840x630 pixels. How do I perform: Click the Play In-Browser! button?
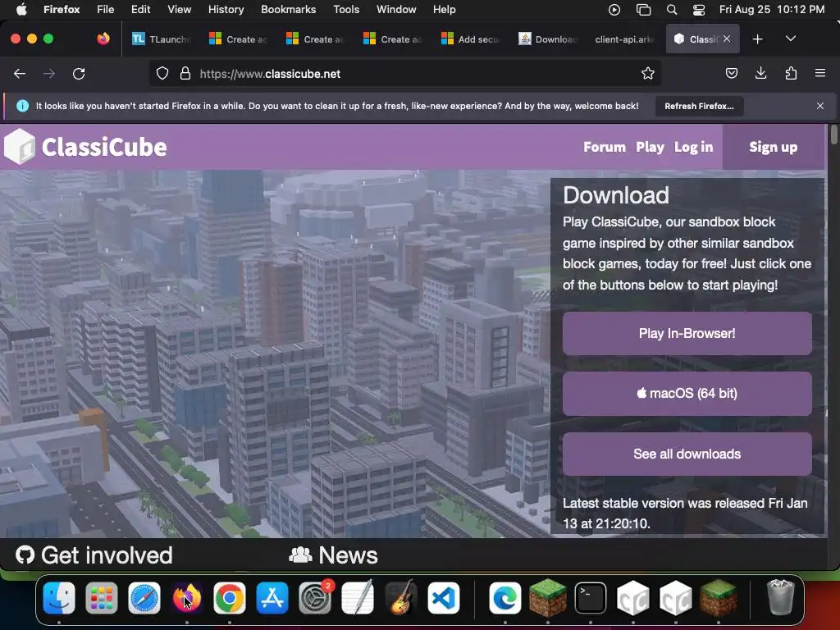click(687, 333)
